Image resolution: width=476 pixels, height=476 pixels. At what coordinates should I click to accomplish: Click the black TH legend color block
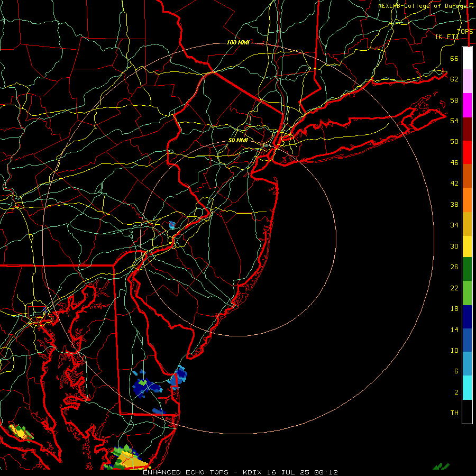coord(467,411)
